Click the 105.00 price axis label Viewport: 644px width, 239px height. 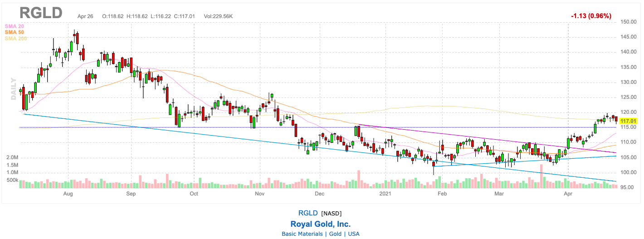coord(628,157)
